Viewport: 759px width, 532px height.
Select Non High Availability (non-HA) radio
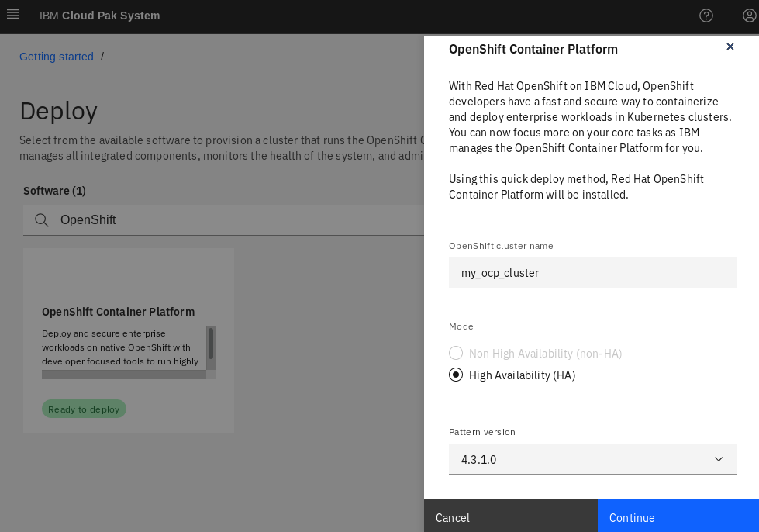[456, 353]
